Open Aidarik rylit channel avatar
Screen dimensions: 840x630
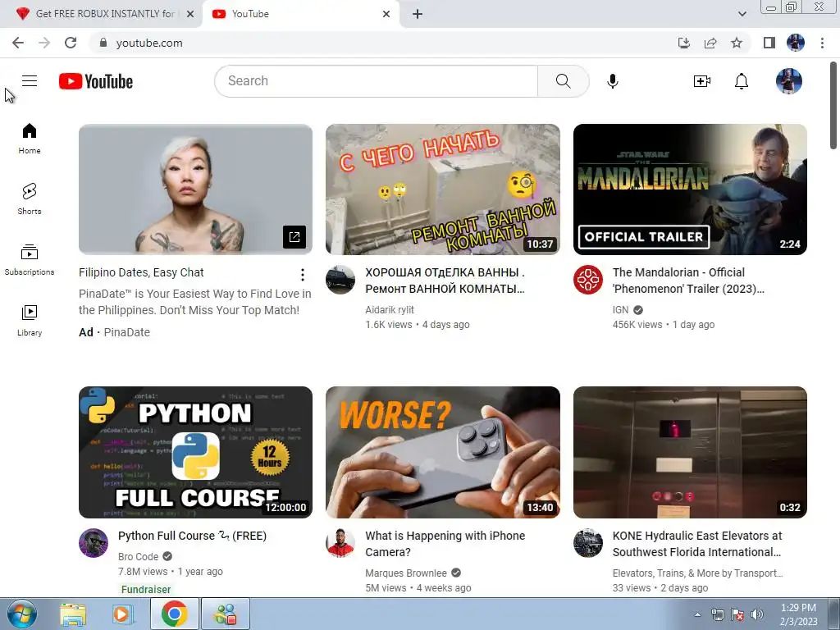(x=340, y=280)
